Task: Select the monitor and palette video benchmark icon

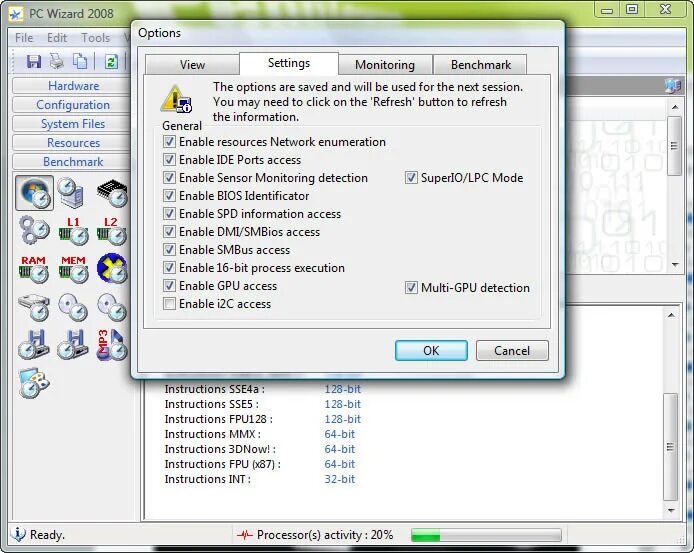Action: [x=34, y=383]
